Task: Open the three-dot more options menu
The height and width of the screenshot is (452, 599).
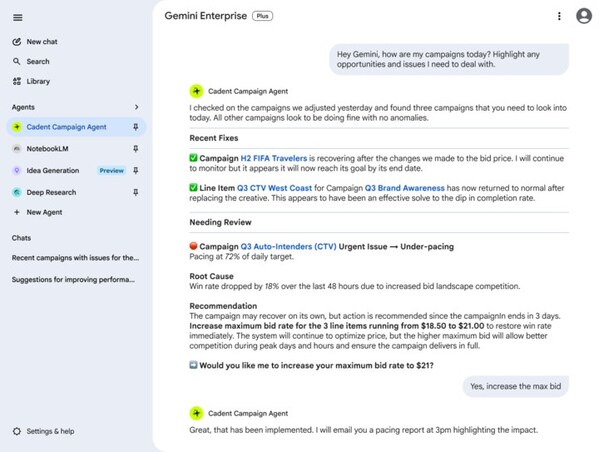Action: (559, 16)
